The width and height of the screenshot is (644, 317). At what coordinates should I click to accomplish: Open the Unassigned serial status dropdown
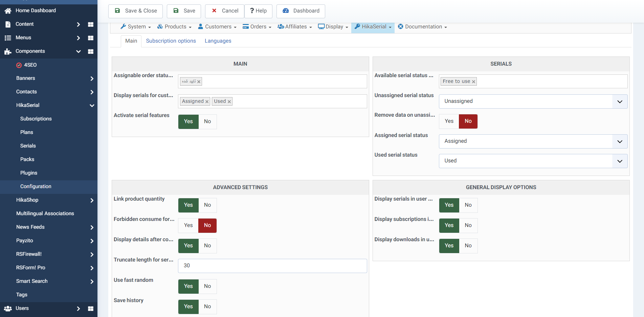pyautogui.click(x=533, y=101)
